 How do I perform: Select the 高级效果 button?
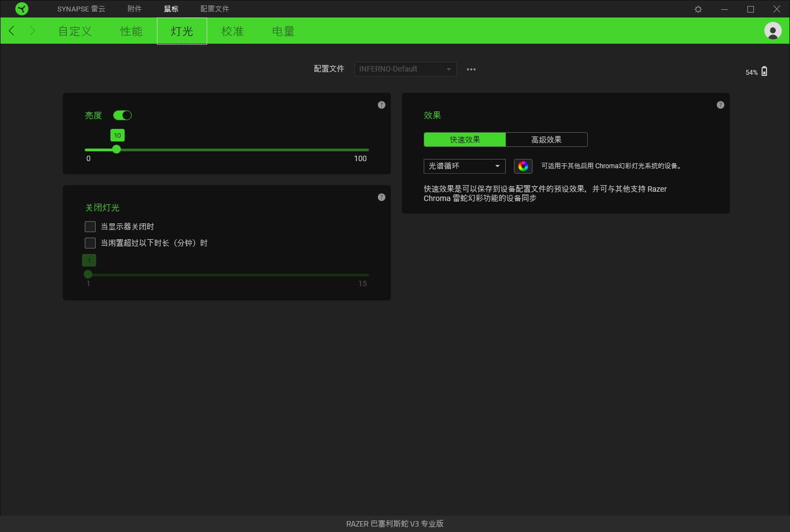point(546,140)
